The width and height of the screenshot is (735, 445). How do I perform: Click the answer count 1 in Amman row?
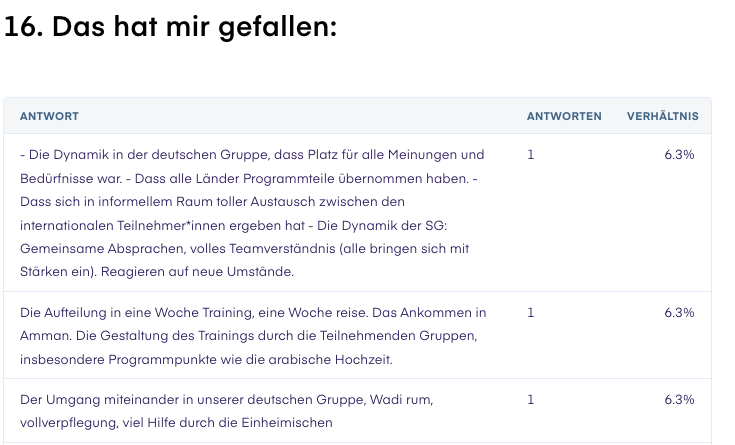[531, 313]
